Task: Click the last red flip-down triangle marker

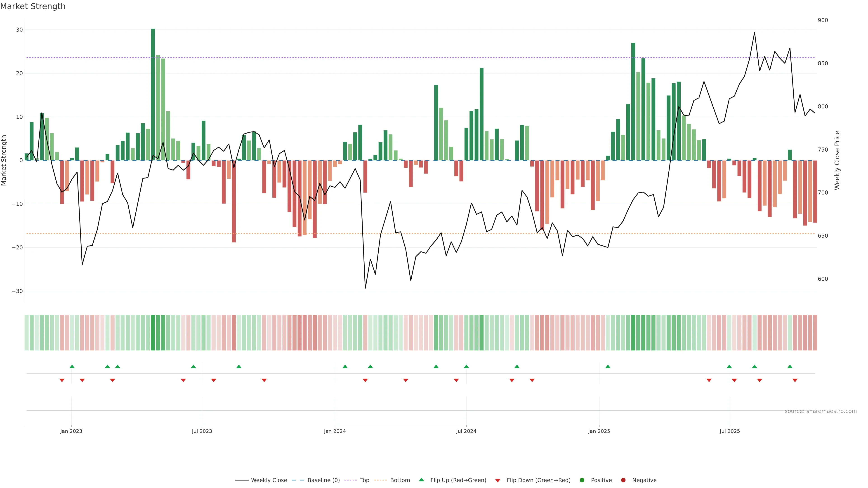Action: (x=795, y=380)
